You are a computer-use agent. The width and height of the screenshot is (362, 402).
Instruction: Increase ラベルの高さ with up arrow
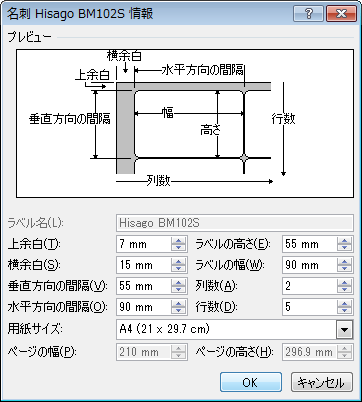click(x=344, y=241)
